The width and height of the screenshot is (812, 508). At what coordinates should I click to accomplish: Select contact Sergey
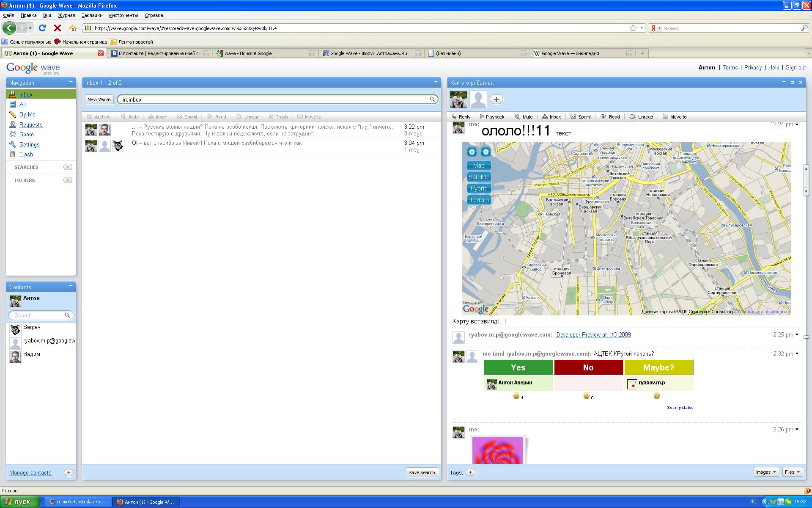click(x=41, y=329)
